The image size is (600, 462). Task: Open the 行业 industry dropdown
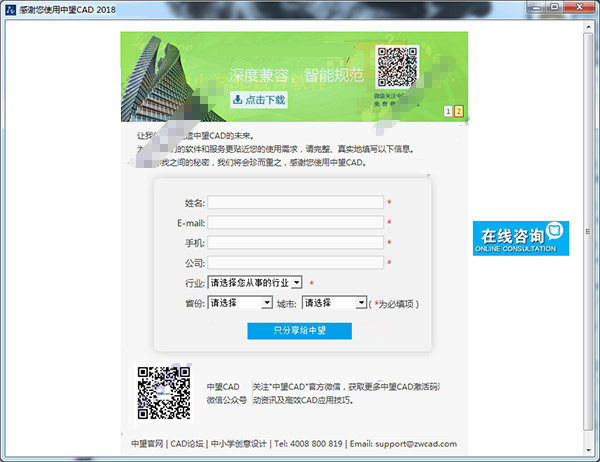255,282
